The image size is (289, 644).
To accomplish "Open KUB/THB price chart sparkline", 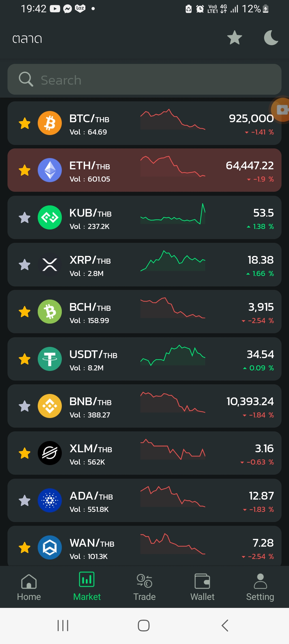I will 173,214.
